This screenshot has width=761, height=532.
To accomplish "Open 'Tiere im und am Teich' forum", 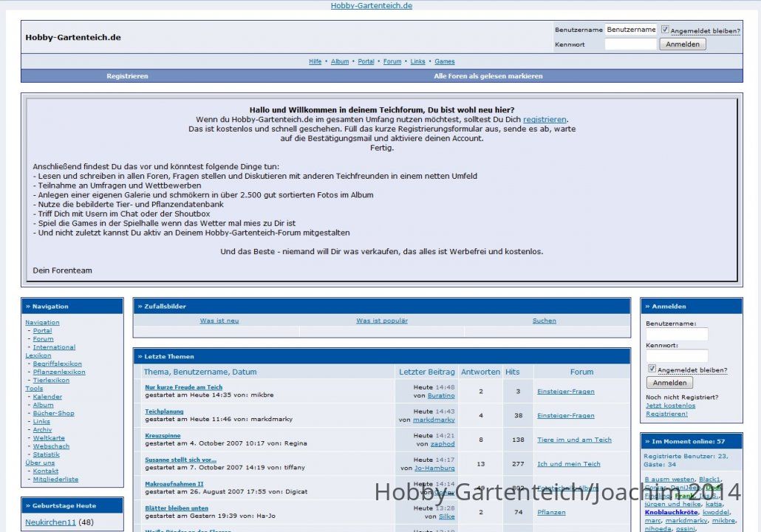I will pos(574,440).
